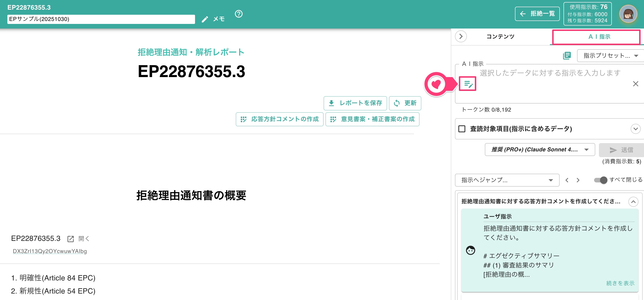This screenshot has width=644, height=300.
Task: Open the DX3ZrI13Qy2OYcwuwYAIbg link
Action: tap(50, 251)
